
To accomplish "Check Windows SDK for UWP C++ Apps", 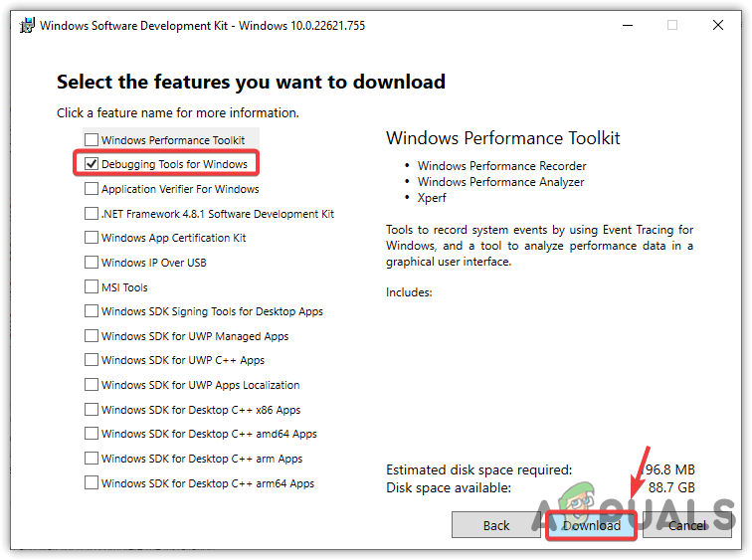I will click(93, 360).
